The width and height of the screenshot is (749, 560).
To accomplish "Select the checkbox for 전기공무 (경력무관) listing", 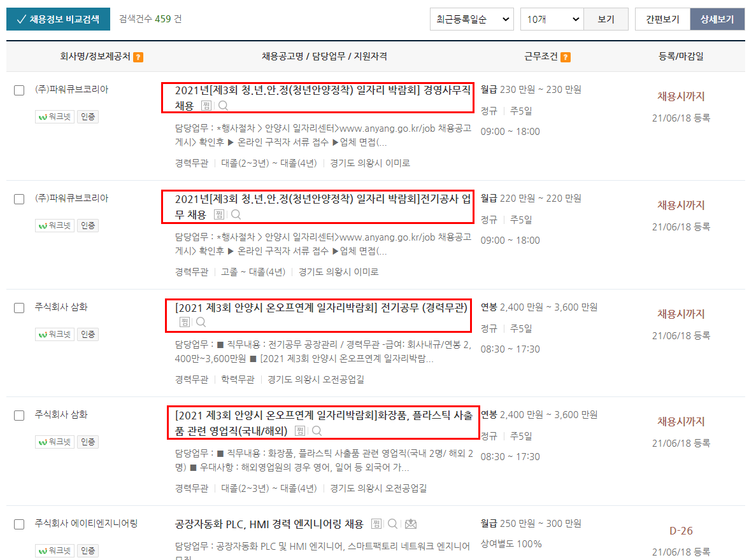I will 19,308.
